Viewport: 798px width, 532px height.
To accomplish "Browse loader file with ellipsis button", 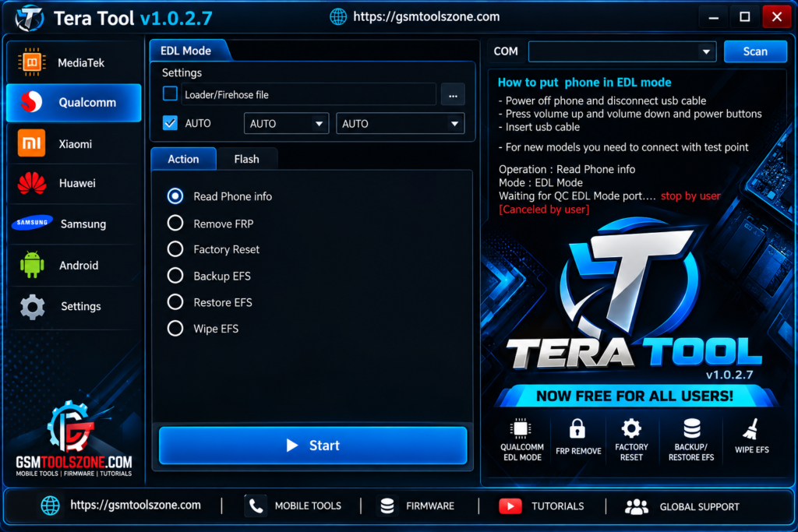I will pos(453,94).
